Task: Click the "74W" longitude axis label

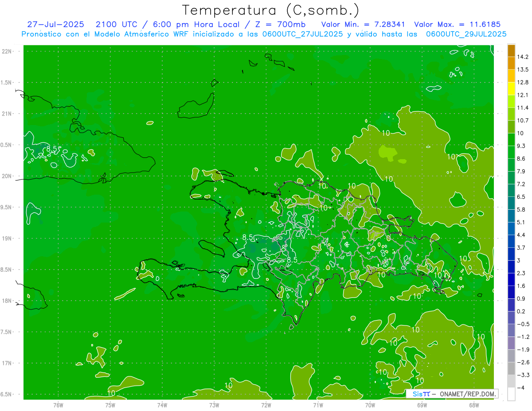Action: click(162, 405)
